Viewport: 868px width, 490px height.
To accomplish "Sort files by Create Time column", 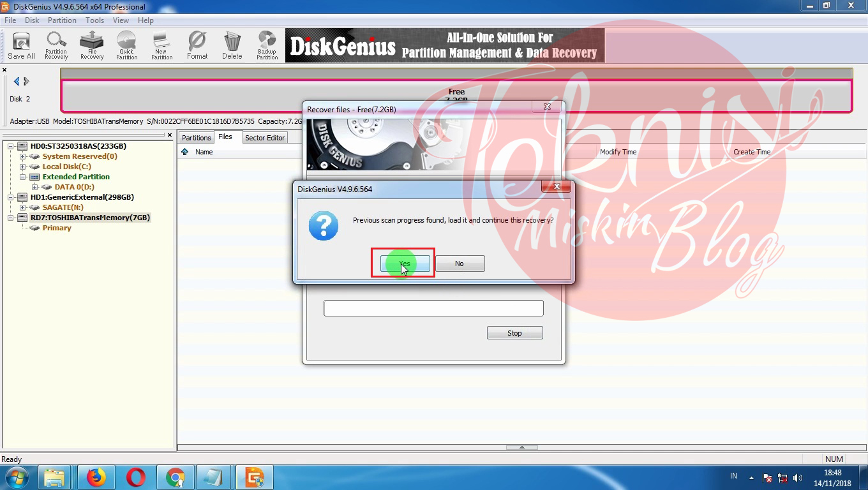I will click(x=752, y=152).
